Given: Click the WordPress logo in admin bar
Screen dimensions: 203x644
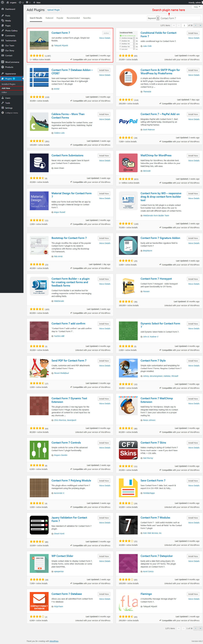Looking at the screenshot, I should 2,2.
